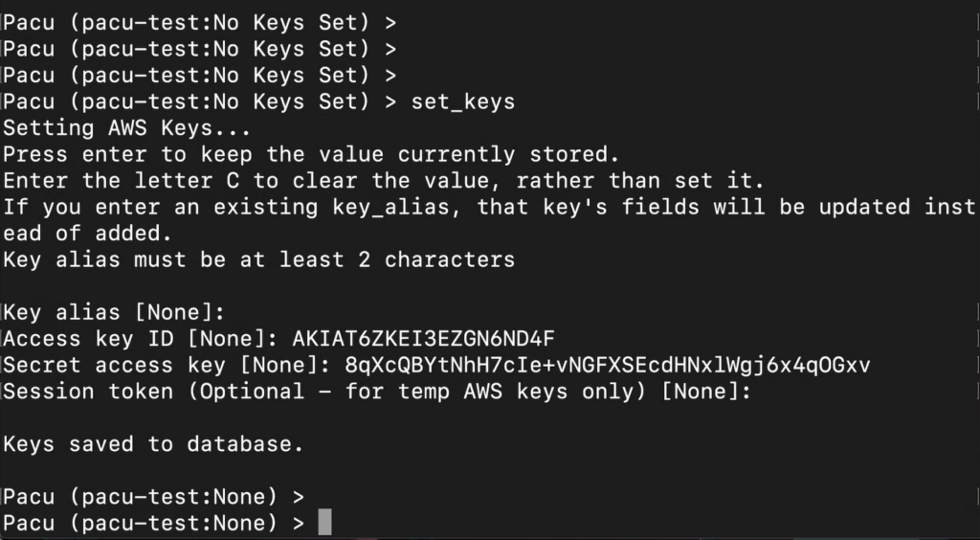The image size is (980, 540).
Task: Click "Key alias must be at least 2 characters"
Action: click(259, 259)
